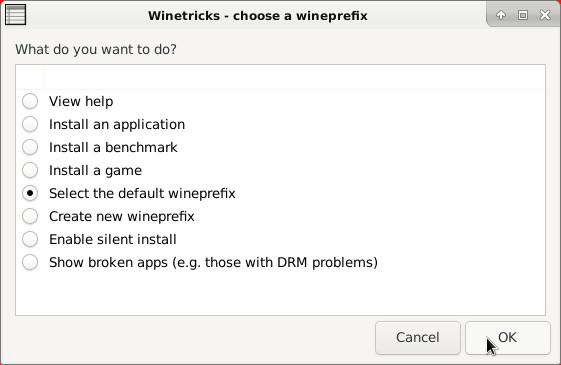Image resolution: width=561 pixels, height=365 pixels.
Task: Maximize the Winetricks dialog window
Action: (x=523, y=15)
